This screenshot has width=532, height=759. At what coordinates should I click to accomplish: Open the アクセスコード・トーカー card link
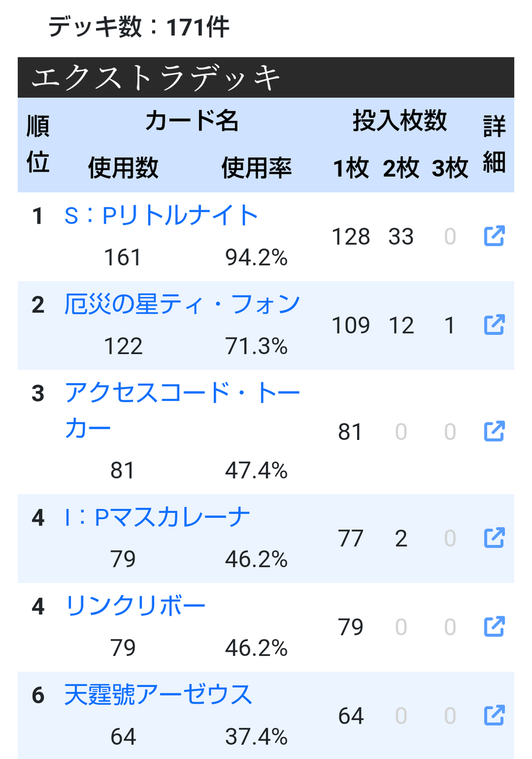click(182, 410)
